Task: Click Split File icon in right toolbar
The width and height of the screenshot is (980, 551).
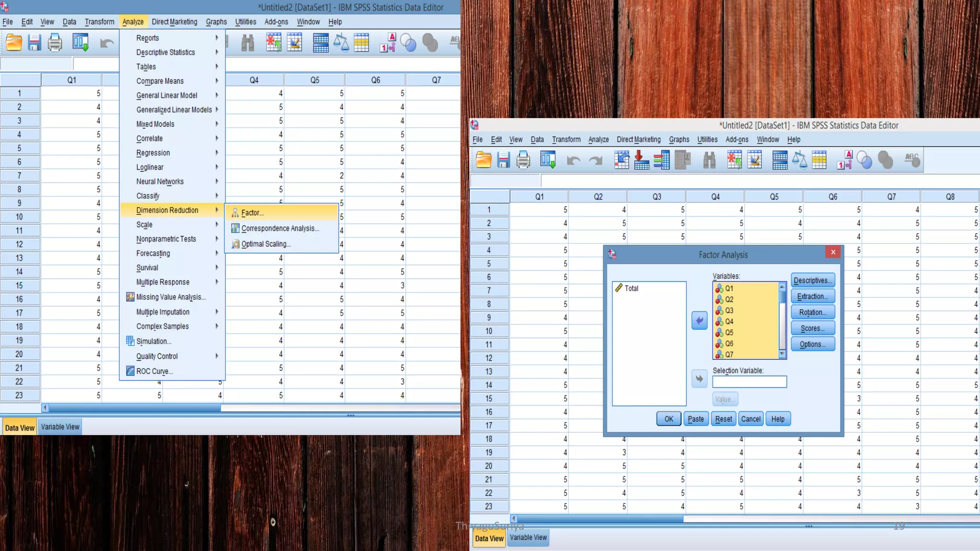Action: point(780,160)
